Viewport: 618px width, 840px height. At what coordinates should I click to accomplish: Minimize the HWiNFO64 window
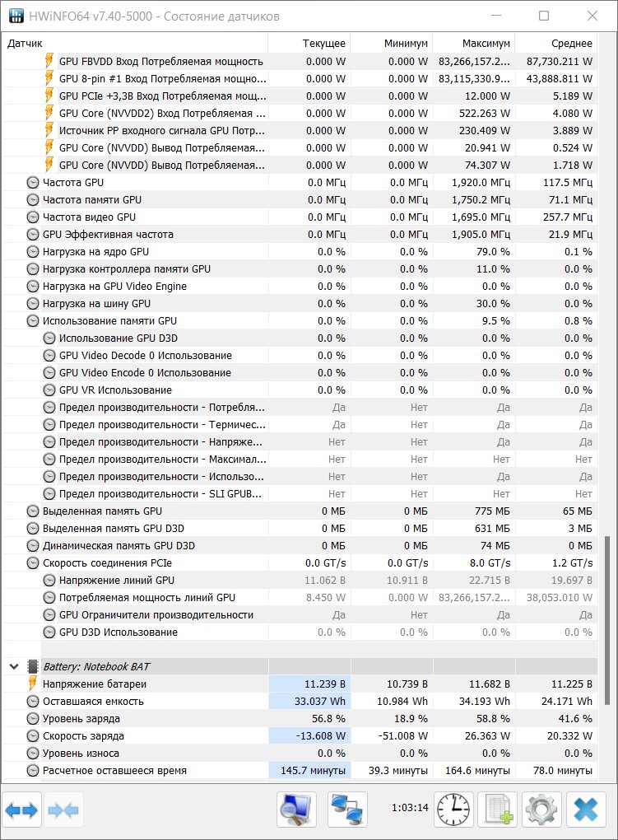pos(496,16)
